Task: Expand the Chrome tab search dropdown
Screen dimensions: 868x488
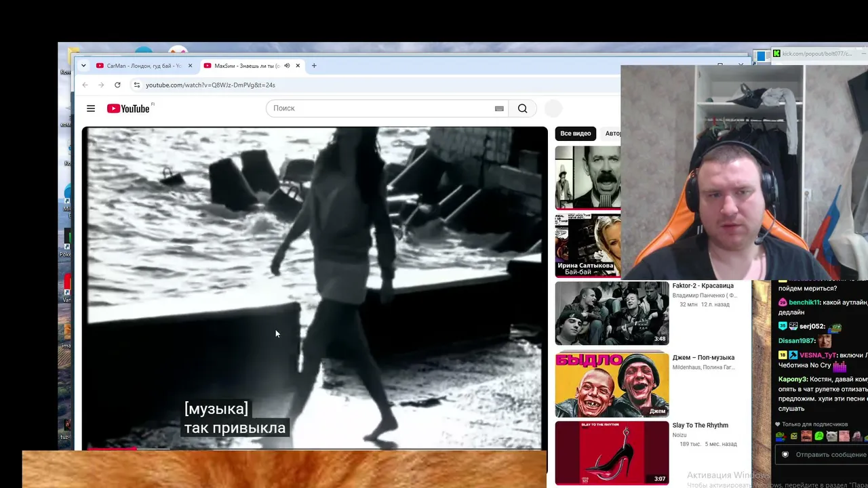Action: tap(83, 66)
